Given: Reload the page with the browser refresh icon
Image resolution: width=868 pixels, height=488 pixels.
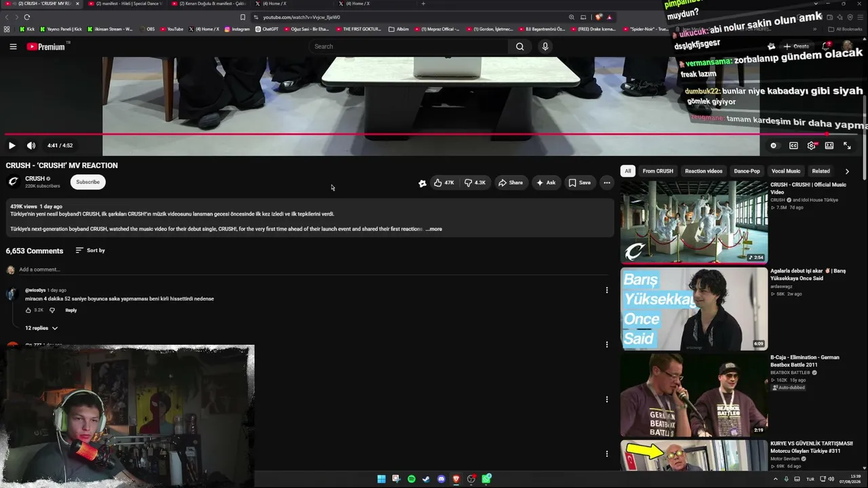Looking at the screenshot, I should pyautogui.click(x=27, y=17).
